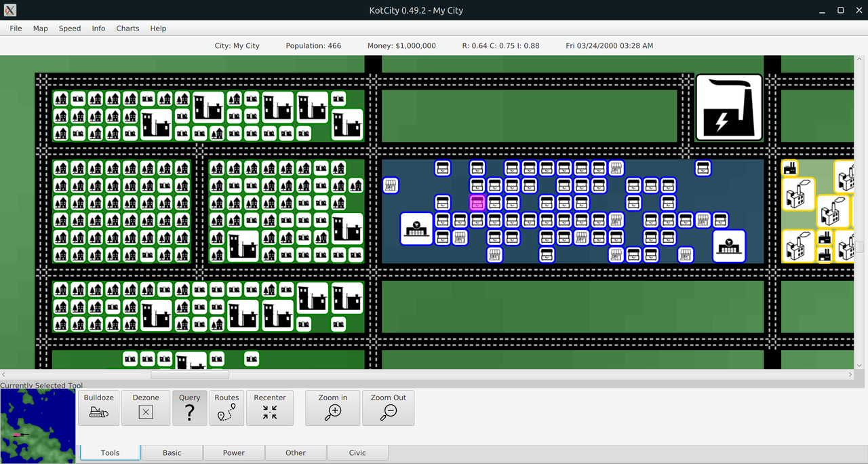
Task: Select the magenta highlighted commercial building
Action: (477, 202)
